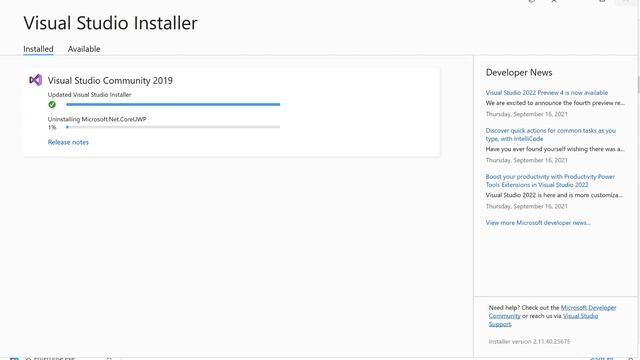The width and height of the screenshot is (640, 360).
Task: Open the Release notes link
Action: [68, 142]
